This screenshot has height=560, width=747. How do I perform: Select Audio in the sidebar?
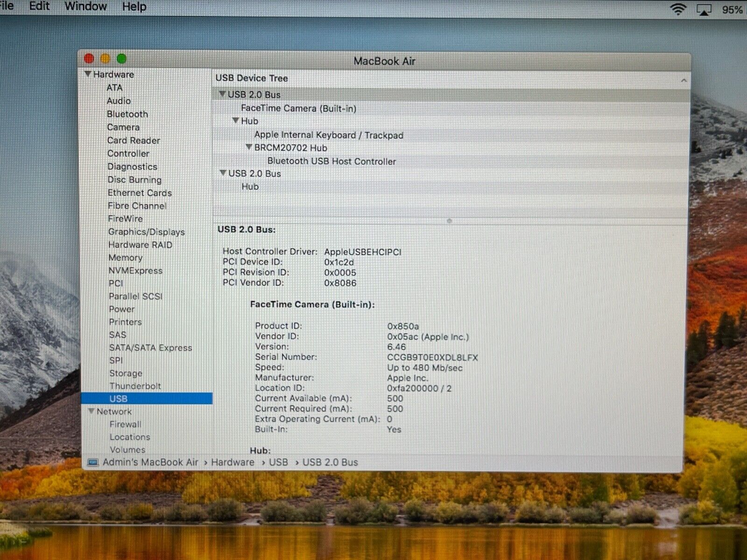(119, 101)
